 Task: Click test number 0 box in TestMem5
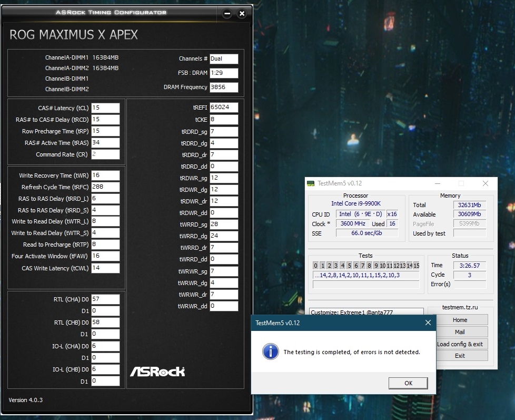tap(315, 265)
